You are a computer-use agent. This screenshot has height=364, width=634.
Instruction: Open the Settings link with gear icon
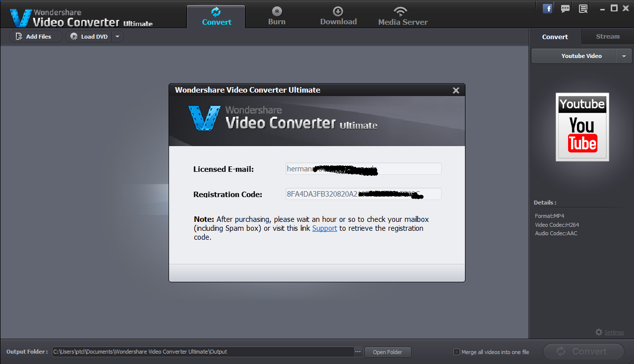610,332
